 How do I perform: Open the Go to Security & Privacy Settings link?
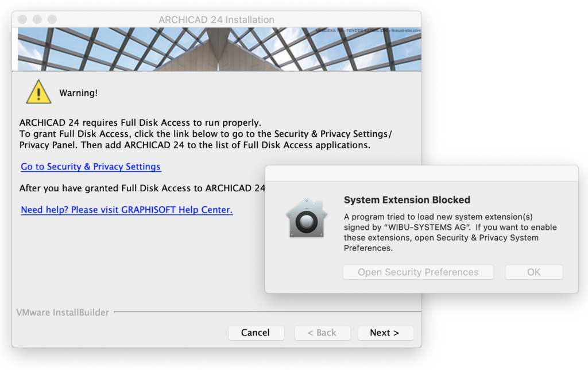point(91,167)
